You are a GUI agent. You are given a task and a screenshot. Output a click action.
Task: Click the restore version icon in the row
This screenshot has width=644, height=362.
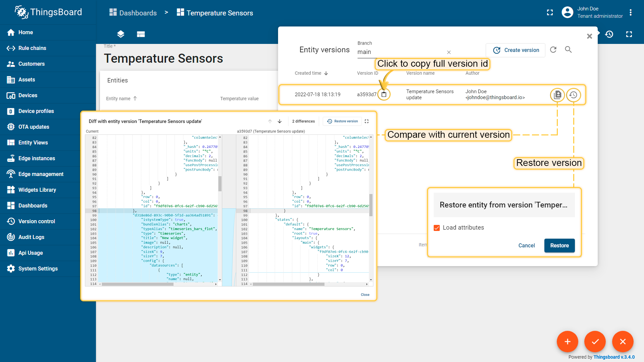coord(573,95)
